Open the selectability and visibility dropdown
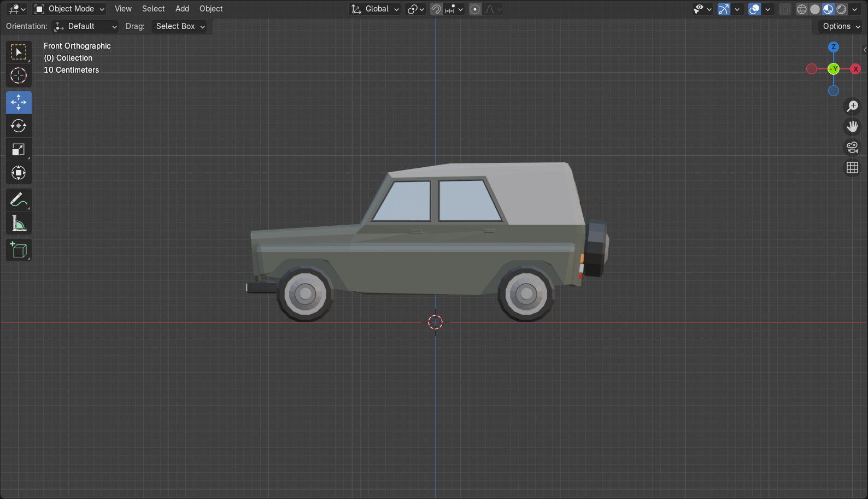This screenshot has height=499, width=868. click(702, 9)
